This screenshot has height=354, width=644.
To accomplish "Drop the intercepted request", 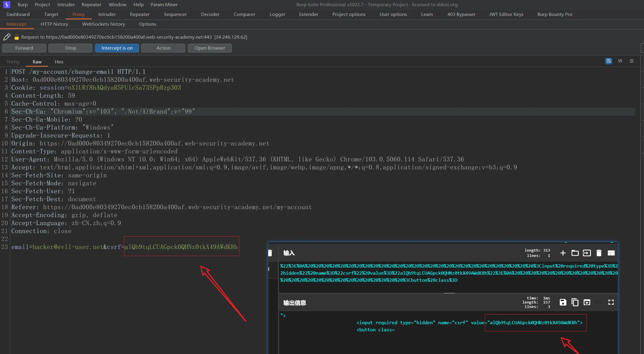I will point(70,48).
